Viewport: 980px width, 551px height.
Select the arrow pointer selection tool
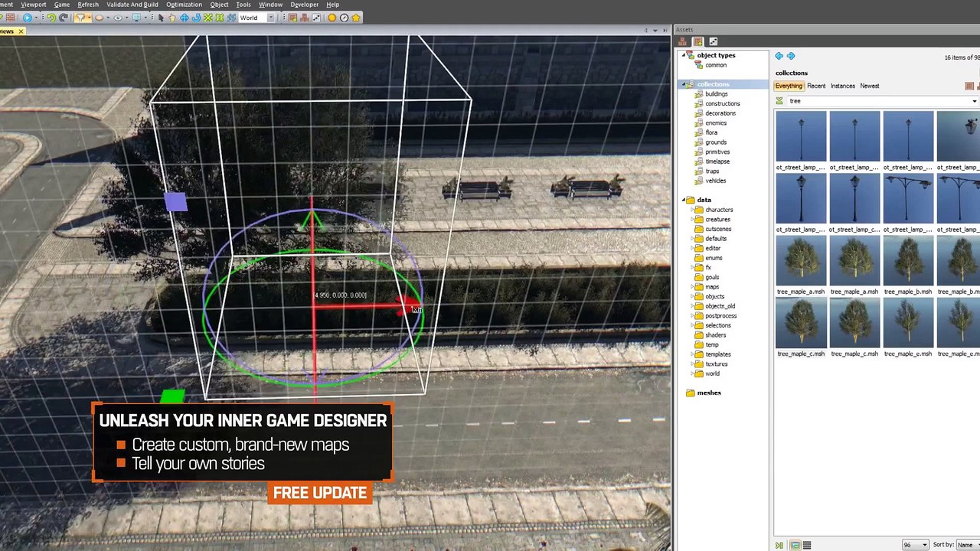[161, 18]
